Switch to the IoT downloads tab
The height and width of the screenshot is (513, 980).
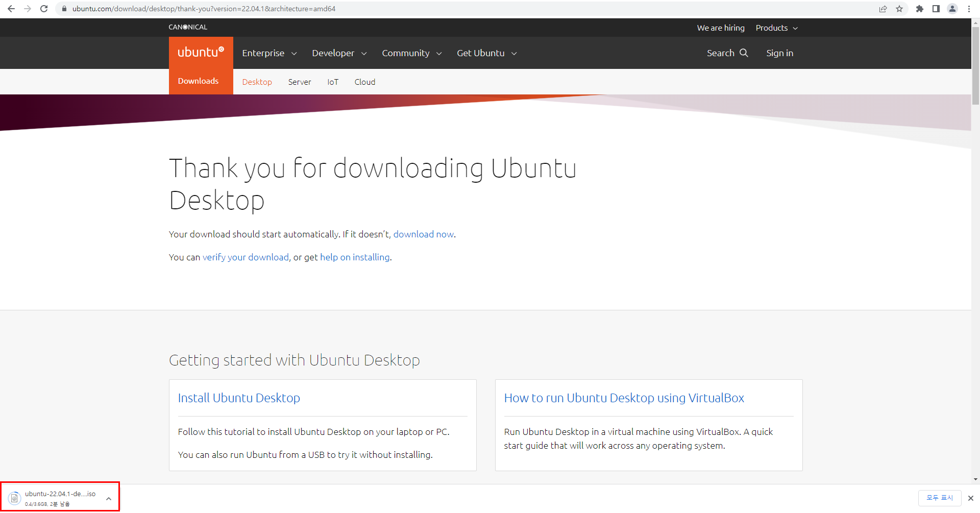pos(333,82)
